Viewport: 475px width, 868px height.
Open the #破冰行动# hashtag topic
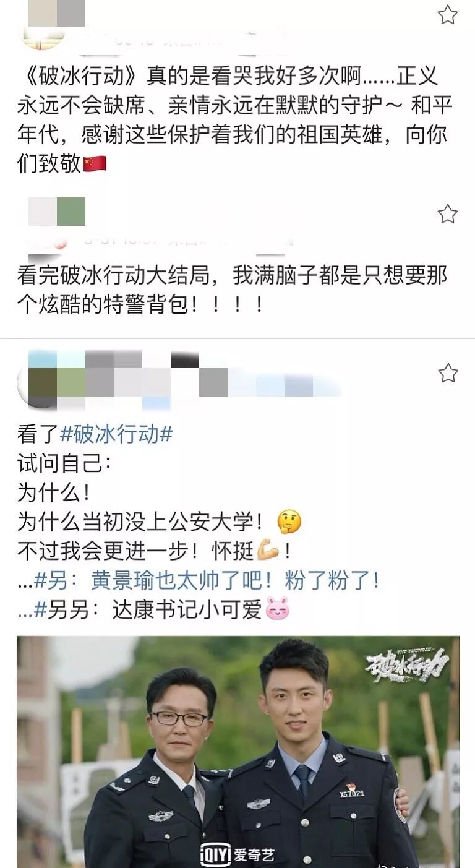click(116, 435)
